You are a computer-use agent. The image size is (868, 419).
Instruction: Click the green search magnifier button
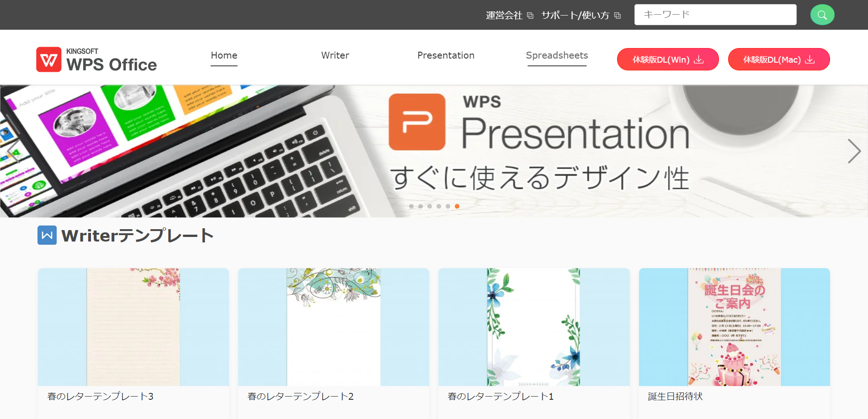(x=822, y=15)
